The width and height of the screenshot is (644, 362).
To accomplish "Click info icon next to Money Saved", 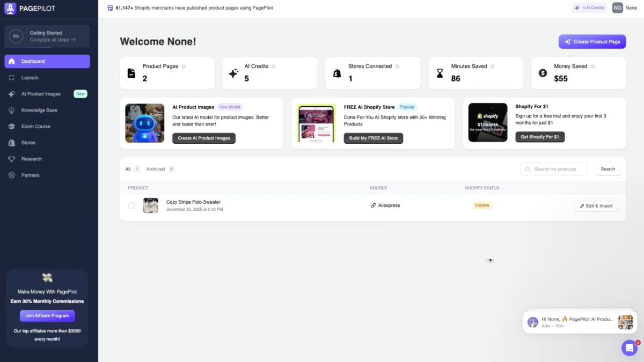I will click(x=593, y=67).
